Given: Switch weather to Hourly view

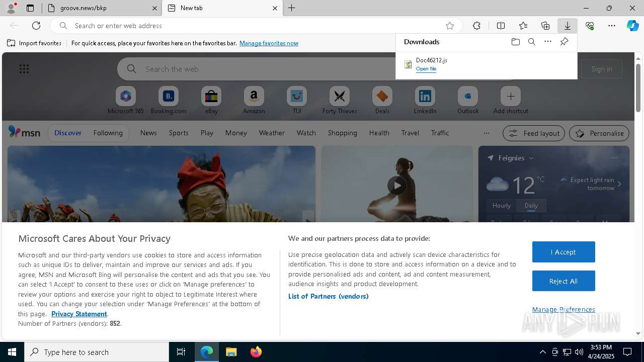Looking at the screenshot, I should coord(502,206).
